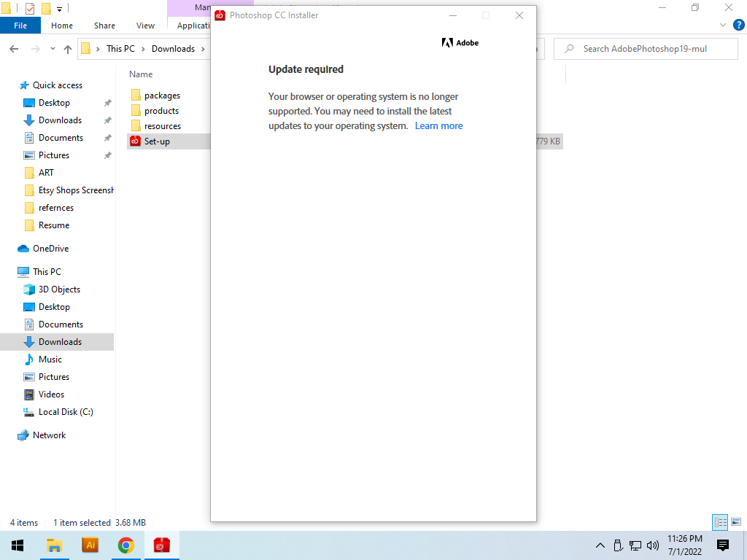
Task: Click the Properties icon on the quick access toolbar
Action: pos(29,8)
